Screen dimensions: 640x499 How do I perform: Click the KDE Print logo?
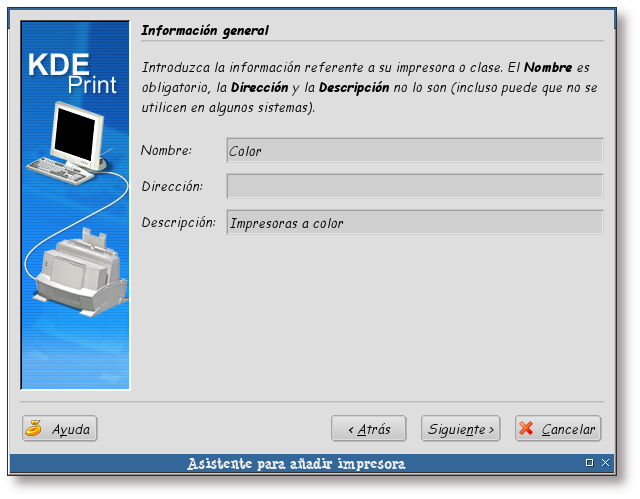click(x=74, y=73)
